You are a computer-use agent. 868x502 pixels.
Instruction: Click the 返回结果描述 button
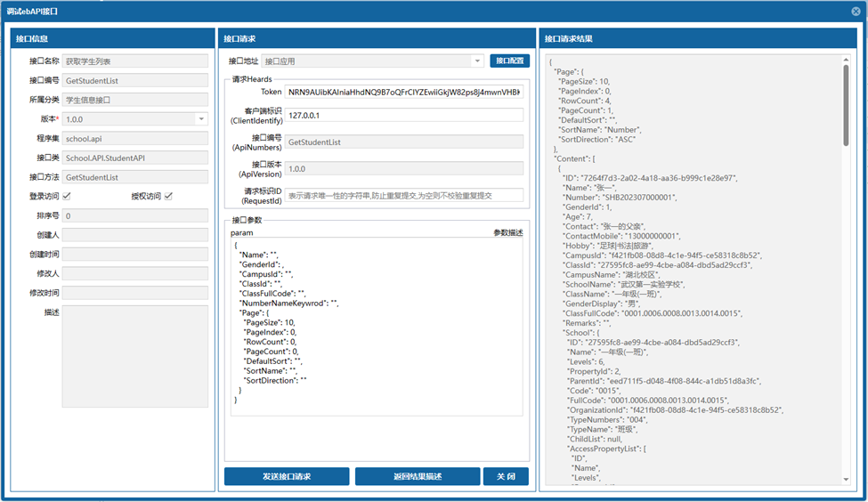click(x=418, y=476)
